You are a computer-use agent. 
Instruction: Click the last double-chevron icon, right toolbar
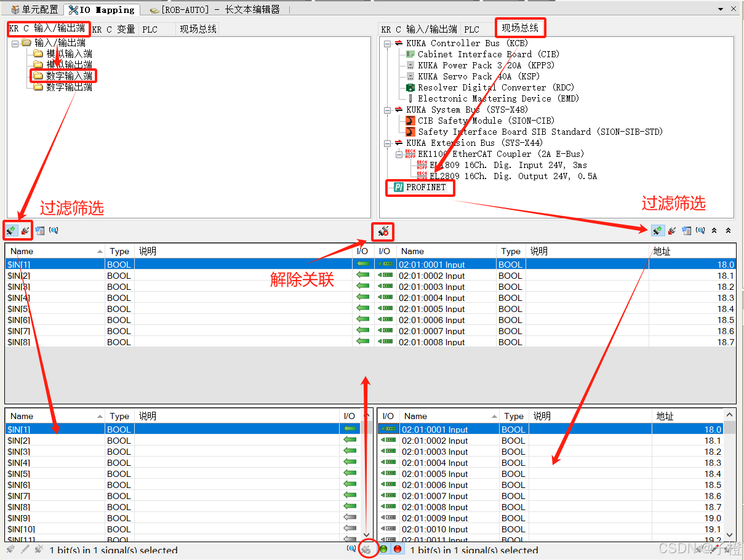coord(728,230)
